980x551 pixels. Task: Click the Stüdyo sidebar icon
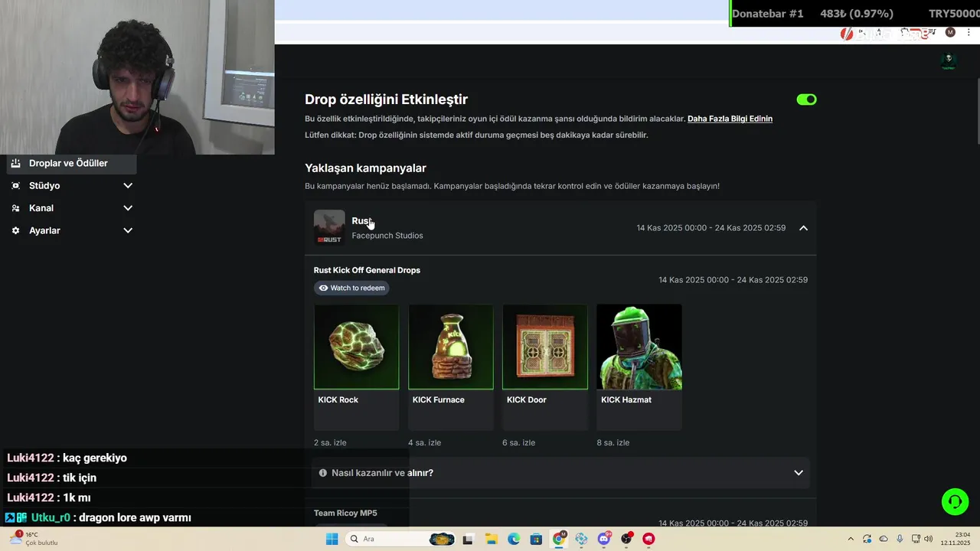pos(15,185)
